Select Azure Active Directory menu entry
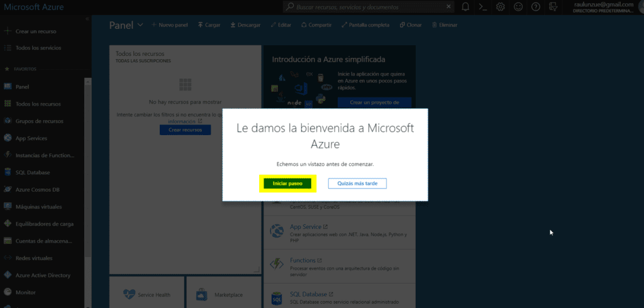Screen dimensions: 644x308 pyautogui.click(x=43, y=275)
